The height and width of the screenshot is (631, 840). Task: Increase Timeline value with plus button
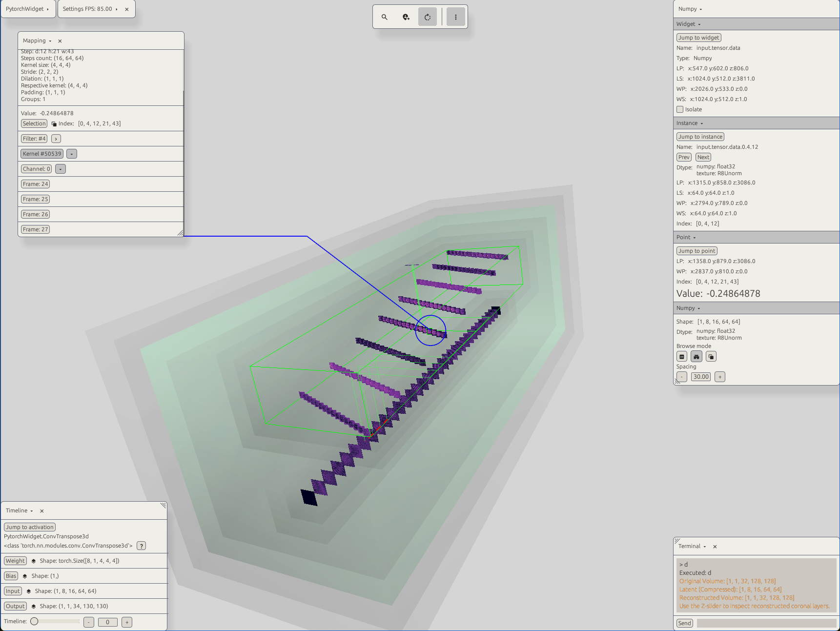point(127,622)
